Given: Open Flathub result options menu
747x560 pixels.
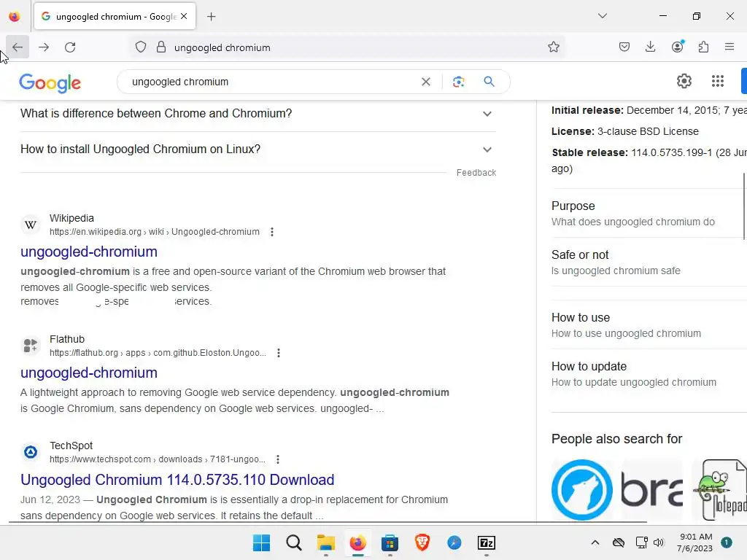Looking at the screenshot, I should [279, 353].
